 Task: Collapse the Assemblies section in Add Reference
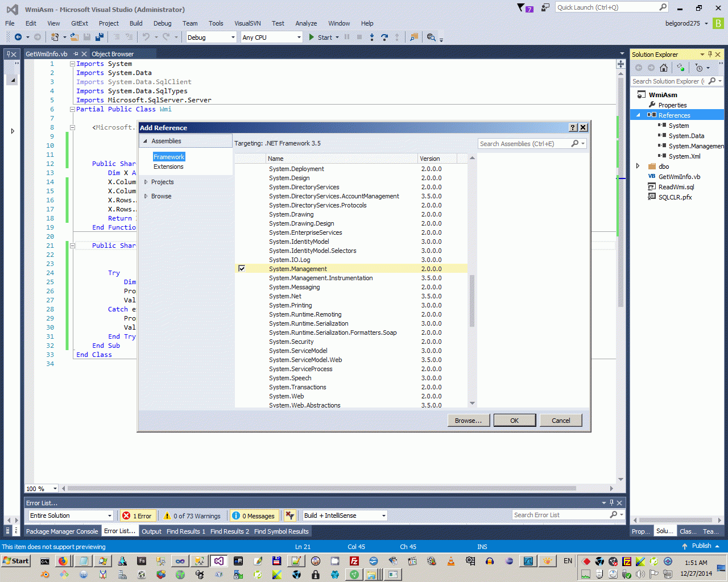tap(145, 141)
